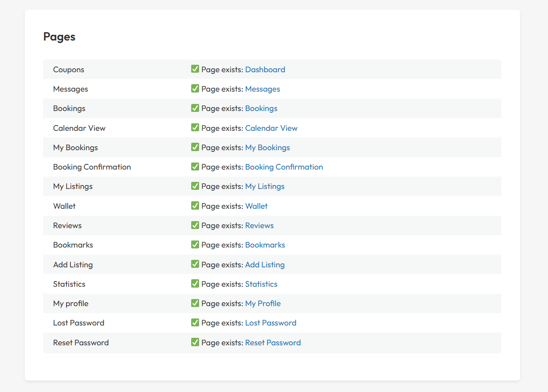Click the checkmark icon in My Listings row
Image resolution: width=548 pixels, height=392 pixels.
point(195,186)
